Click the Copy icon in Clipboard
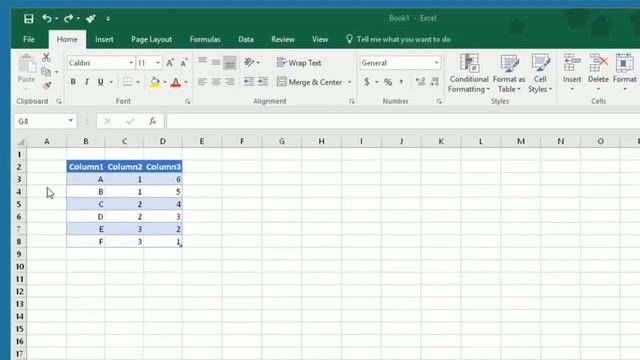Image resolution: width=640 pixels, height=360 pixels. click(x=46, y=72)
